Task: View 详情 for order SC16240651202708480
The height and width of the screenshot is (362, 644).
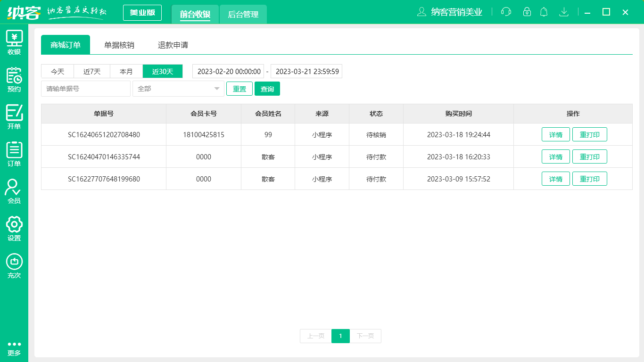Action: [x=556, y=134]
